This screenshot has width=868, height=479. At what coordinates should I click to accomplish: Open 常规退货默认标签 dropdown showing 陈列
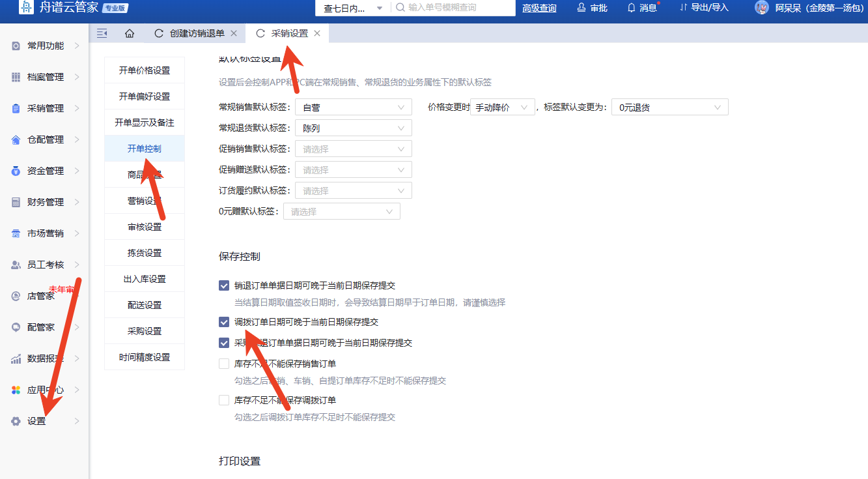pyautogui.click(x=353, y=128)
